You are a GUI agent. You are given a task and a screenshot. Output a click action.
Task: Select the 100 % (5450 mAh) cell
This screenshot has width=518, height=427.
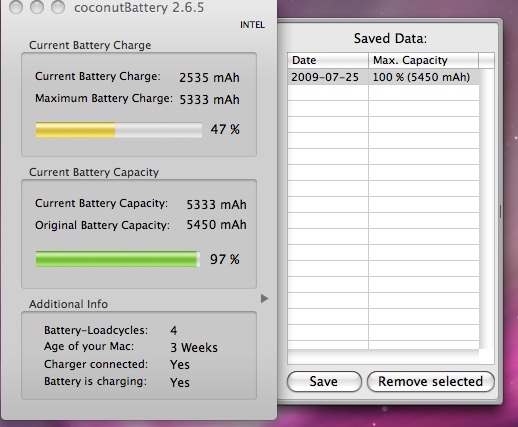424,77
